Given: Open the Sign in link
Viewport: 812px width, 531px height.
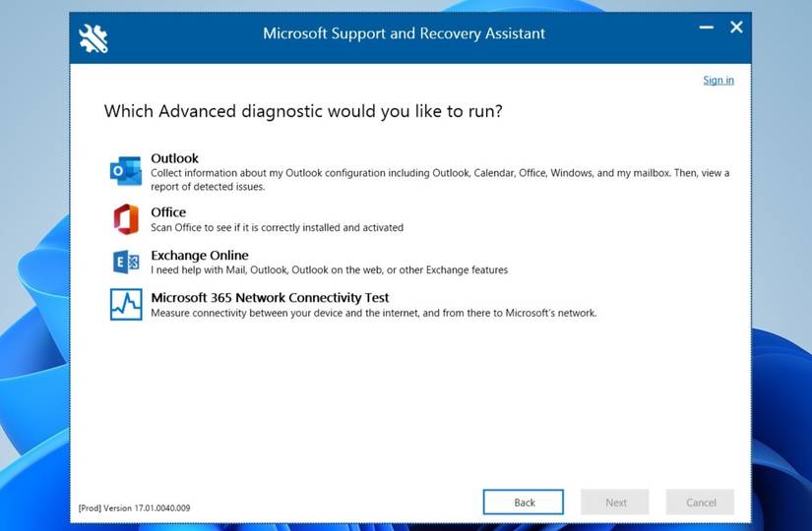Looking at the screenshot, I should pos(718,81).
